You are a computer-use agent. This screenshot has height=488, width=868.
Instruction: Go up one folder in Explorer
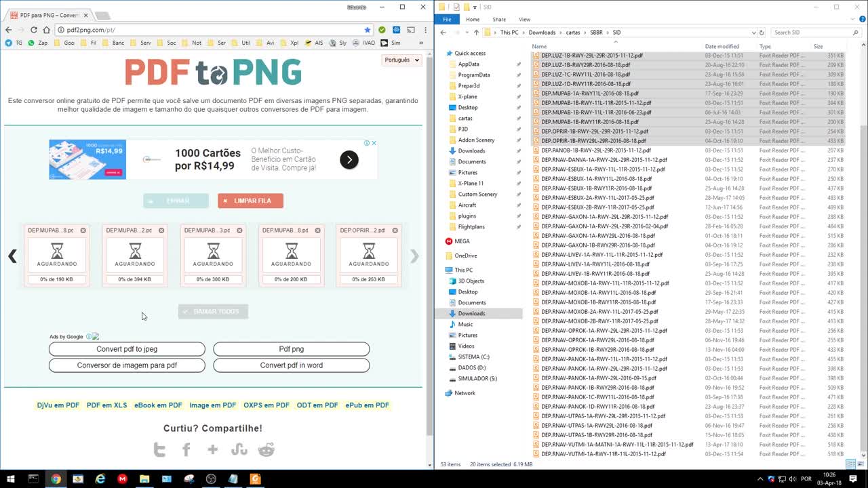(x=476, y=33)
